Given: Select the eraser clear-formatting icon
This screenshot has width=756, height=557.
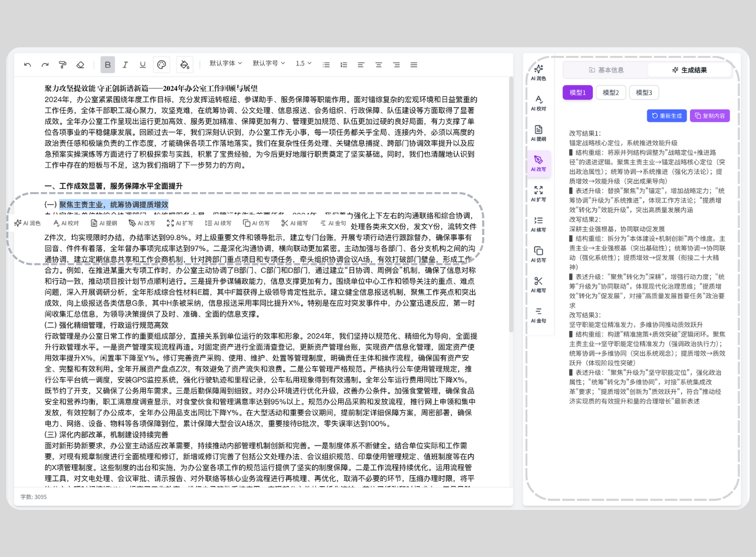Looking at the screenshot, I should 80,65.
